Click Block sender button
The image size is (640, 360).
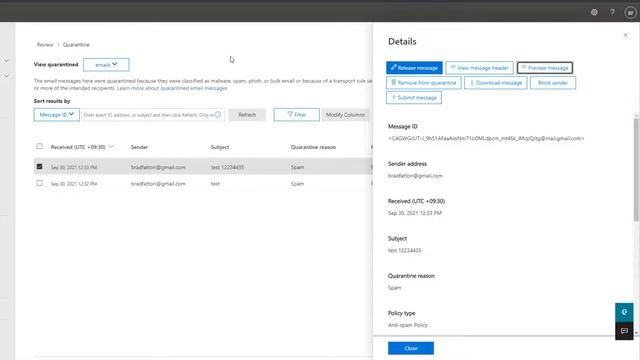[553, 83]
